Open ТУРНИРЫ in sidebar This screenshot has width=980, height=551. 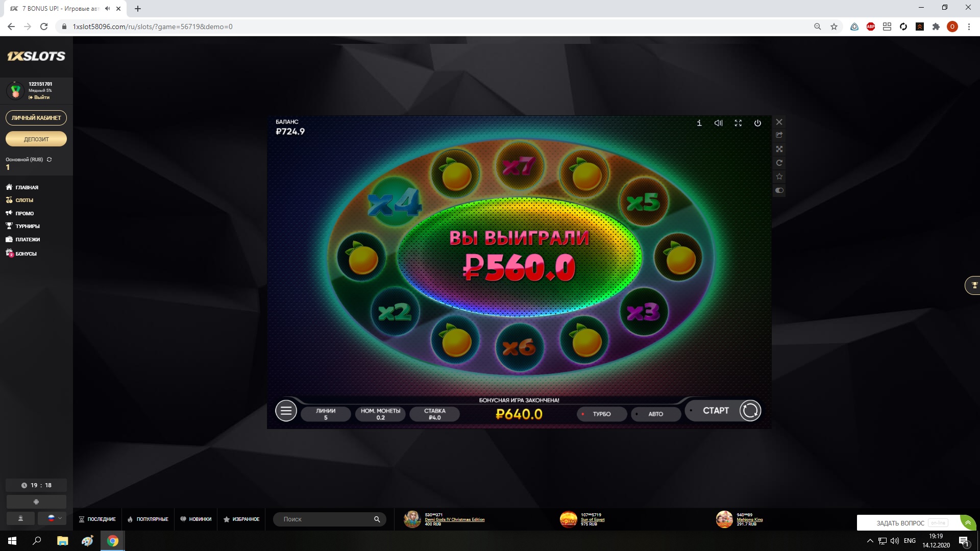click(23, 226)
